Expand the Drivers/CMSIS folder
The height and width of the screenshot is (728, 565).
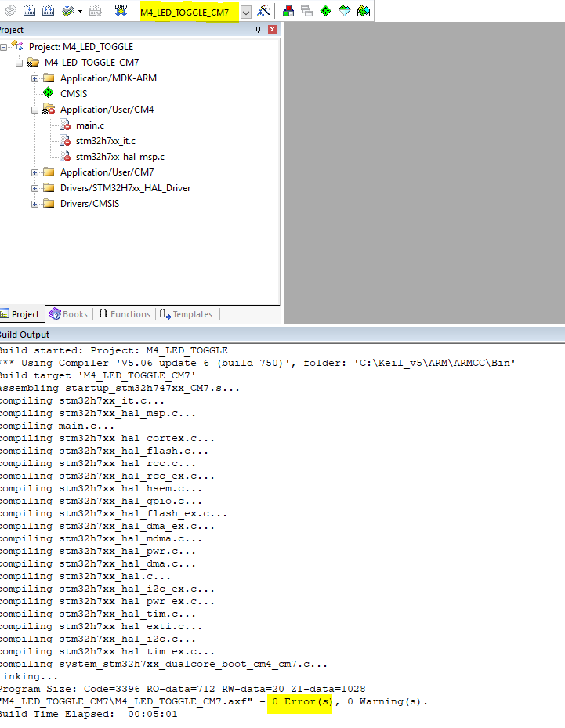click(x=34, y=204)
